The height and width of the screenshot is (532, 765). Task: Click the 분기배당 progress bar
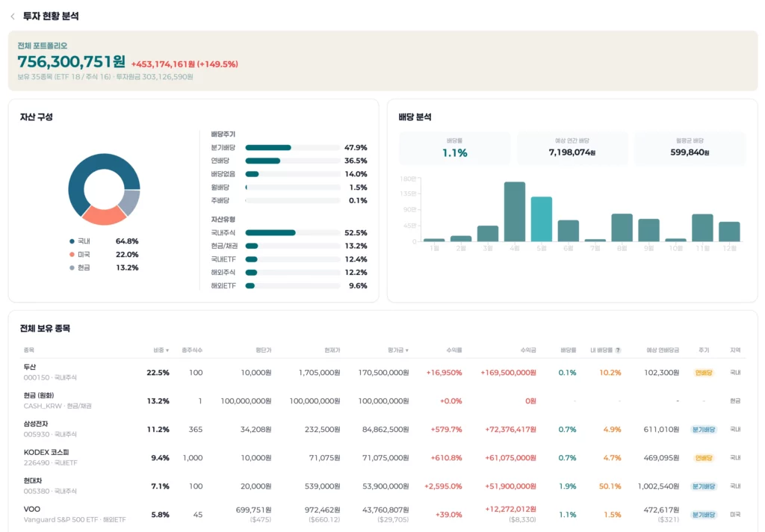[292, 147]
